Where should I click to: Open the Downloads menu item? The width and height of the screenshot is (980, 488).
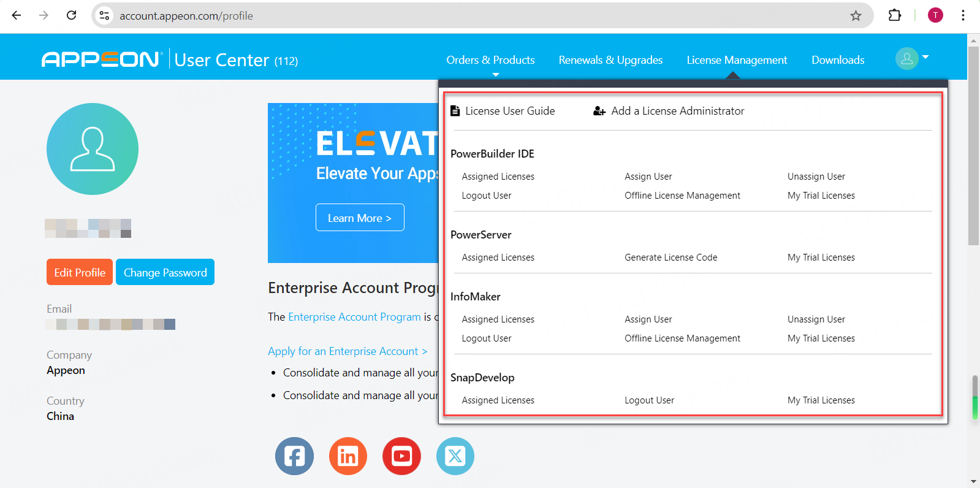(x=838, y=60)
